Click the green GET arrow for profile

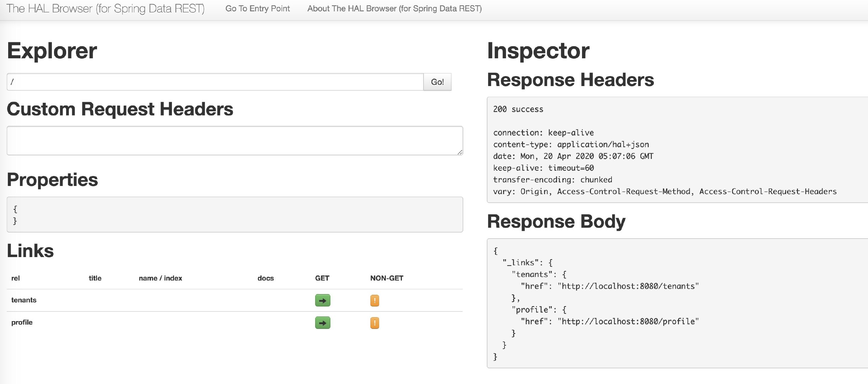pos(322,323)
